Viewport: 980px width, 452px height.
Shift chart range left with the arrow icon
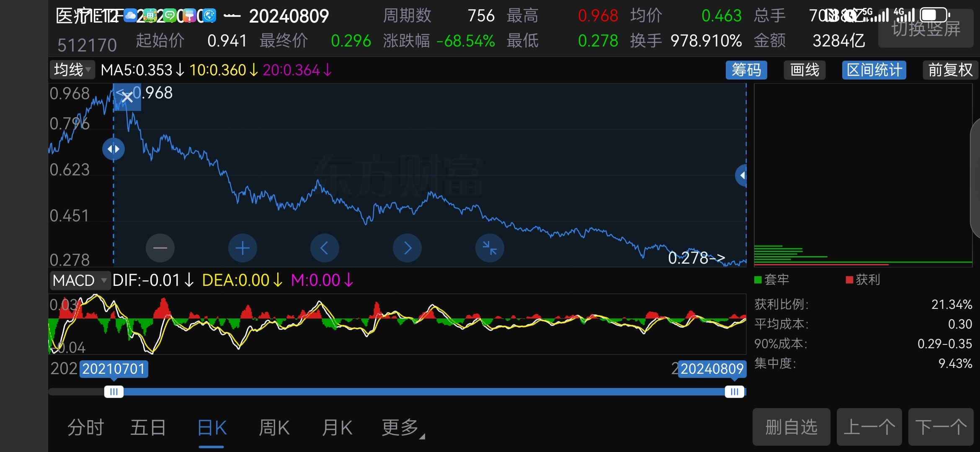coord(325,248)
